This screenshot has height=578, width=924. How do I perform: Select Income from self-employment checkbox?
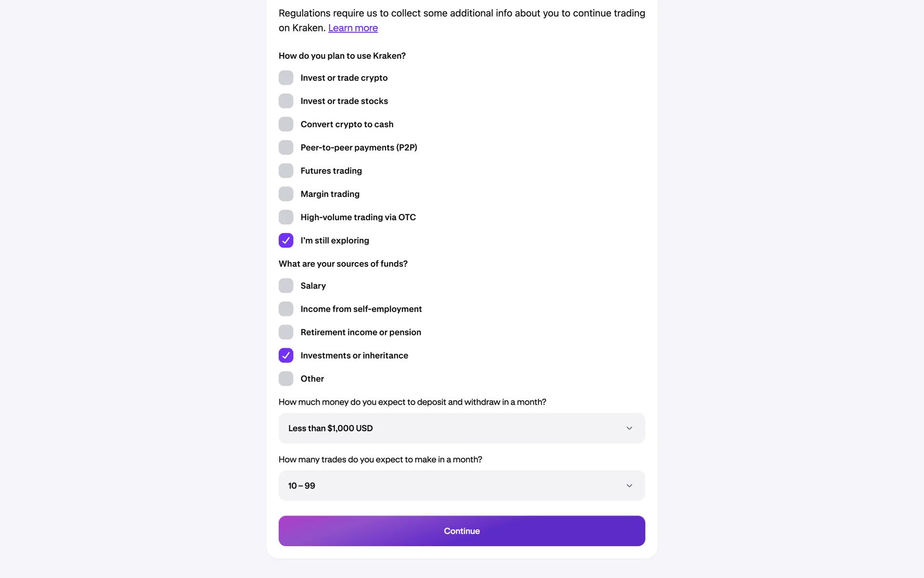tap(286, 309)
